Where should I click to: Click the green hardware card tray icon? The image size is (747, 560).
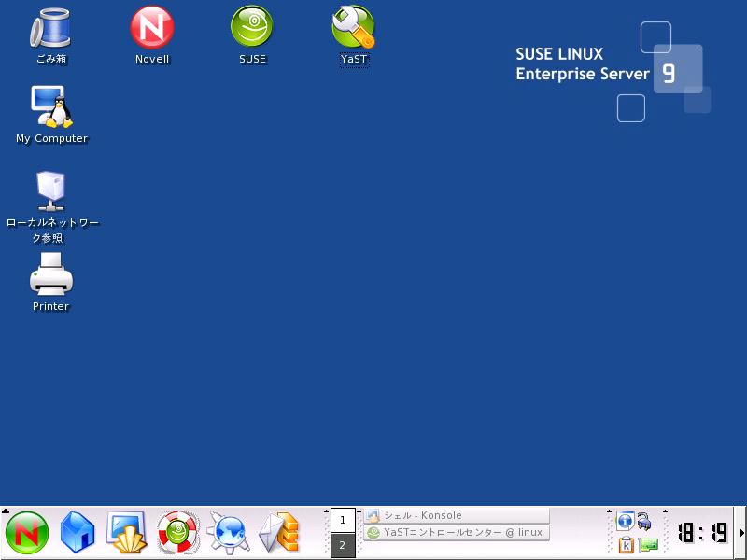click(x=648, y=544)
